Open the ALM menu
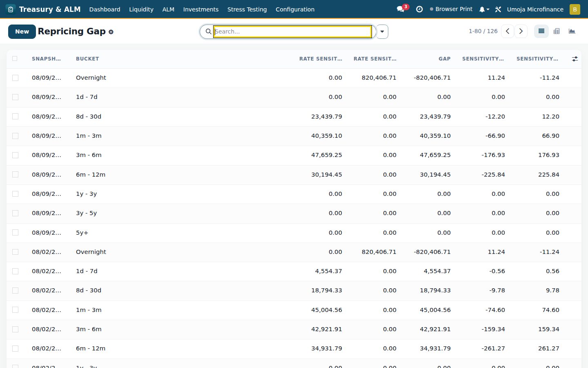The width and height of the screenshot is (588, 368). (x=168, y=9)
